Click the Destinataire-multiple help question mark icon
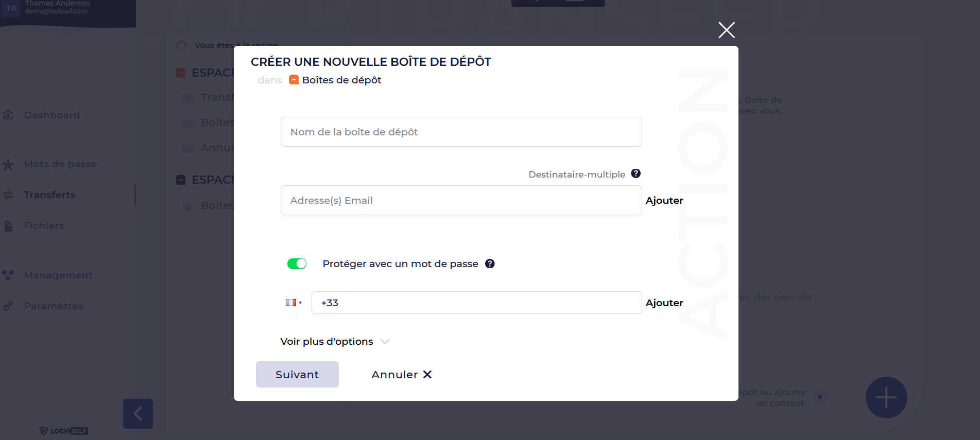The height and width of the screenshot is (440, 980). coord(635,173)
